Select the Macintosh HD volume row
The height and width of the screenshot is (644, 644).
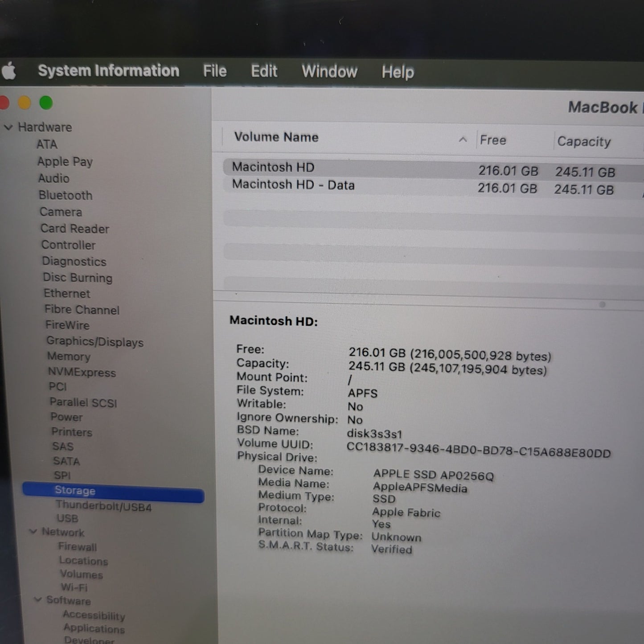coord(433,169)
